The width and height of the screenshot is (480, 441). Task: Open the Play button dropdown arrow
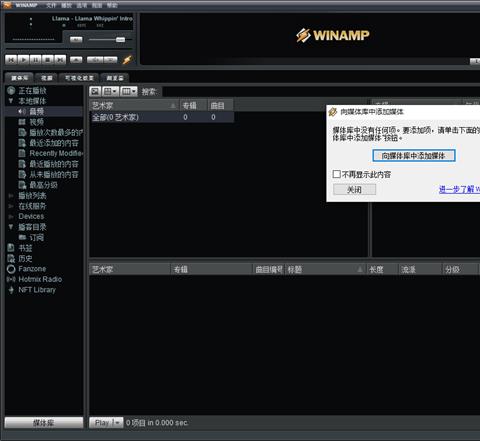click(x=117, y=423)
